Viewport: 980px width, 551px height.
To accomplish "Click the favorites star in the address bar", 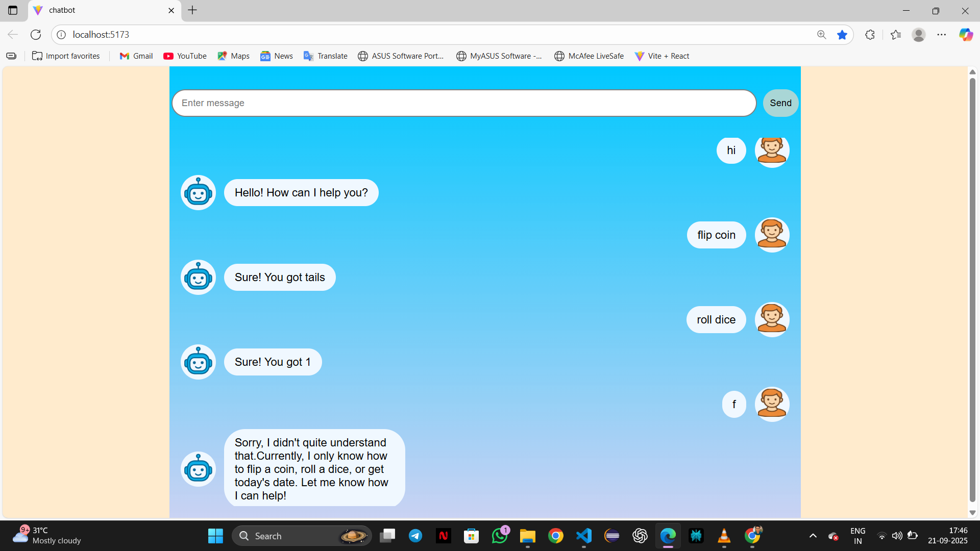I will 842,34.
